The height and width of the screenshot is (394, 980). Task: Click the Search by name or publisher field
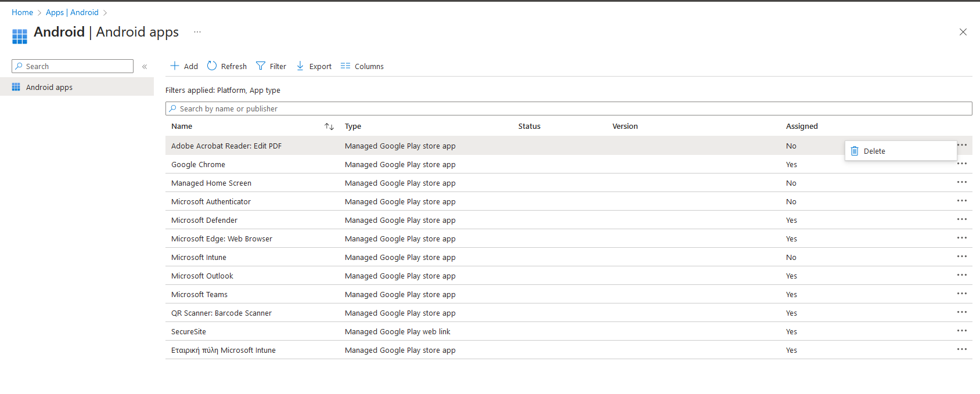568,109
